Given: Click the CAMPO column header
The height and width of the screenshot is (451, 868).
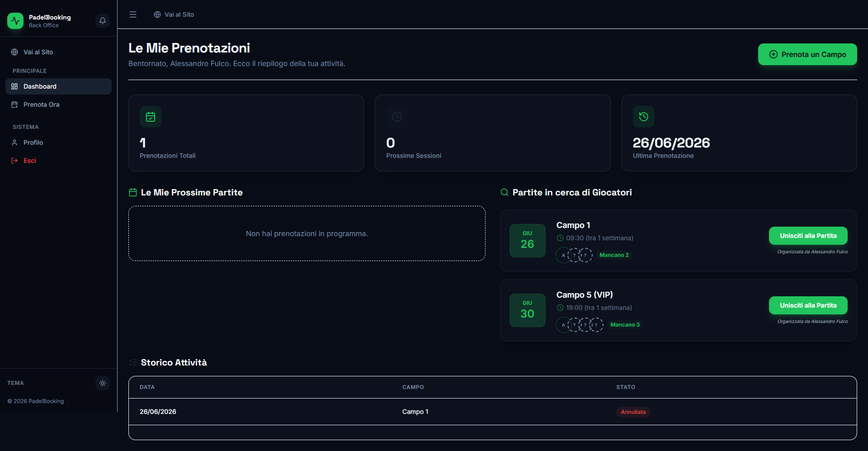Looking at the screenshot, I should point(413,387).
